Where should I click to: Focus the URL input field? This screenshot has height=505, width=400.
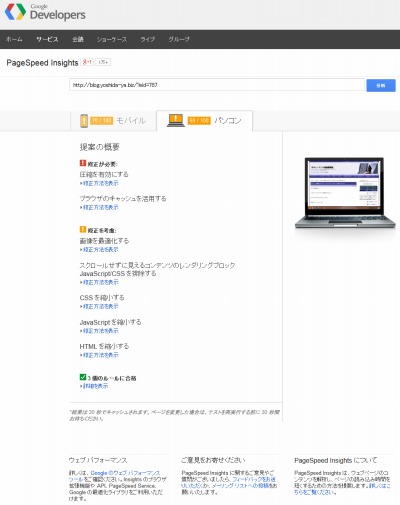pyautogui.click(x=217, y=85)
